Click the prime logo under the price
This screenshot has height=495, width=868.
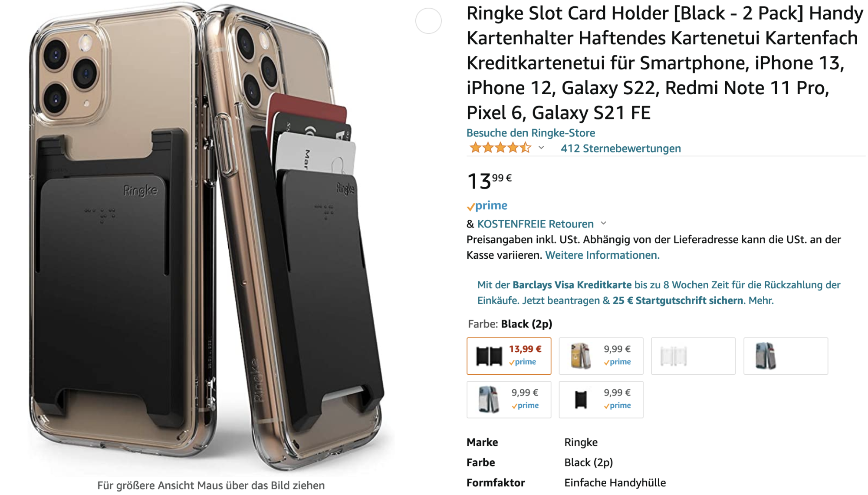[x=487, y=205]
